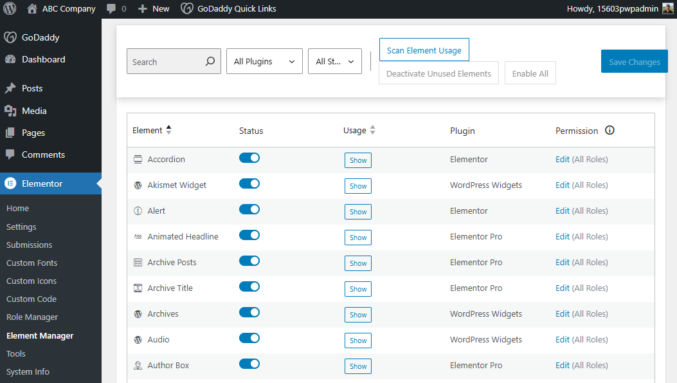The height and width of the screenshot is (383, 677).
Task: Click the Archive Posts element icon
Action: pyautogui.click(x=138, y=262)
